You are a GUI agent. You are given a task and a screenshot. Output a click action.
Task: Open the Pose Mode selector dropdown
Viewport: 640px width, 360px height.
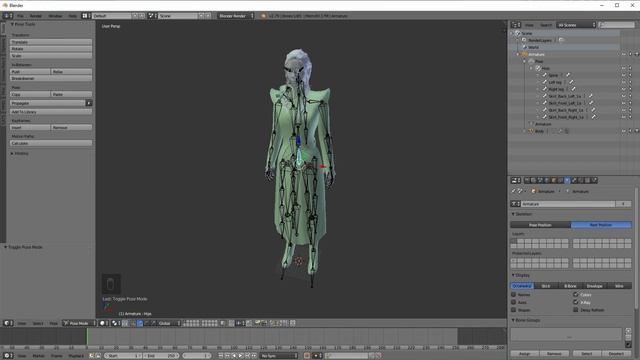(79, 323)
